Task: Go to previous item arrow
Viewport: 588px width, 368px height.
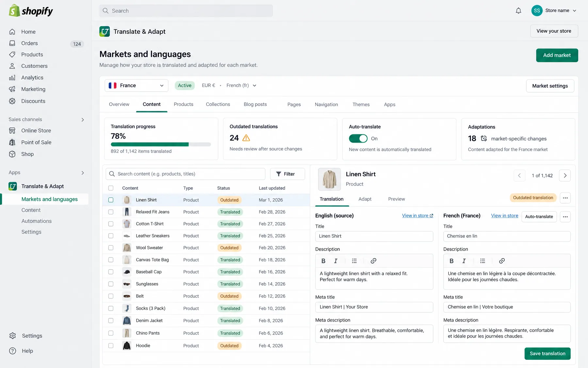Action: 519,176
